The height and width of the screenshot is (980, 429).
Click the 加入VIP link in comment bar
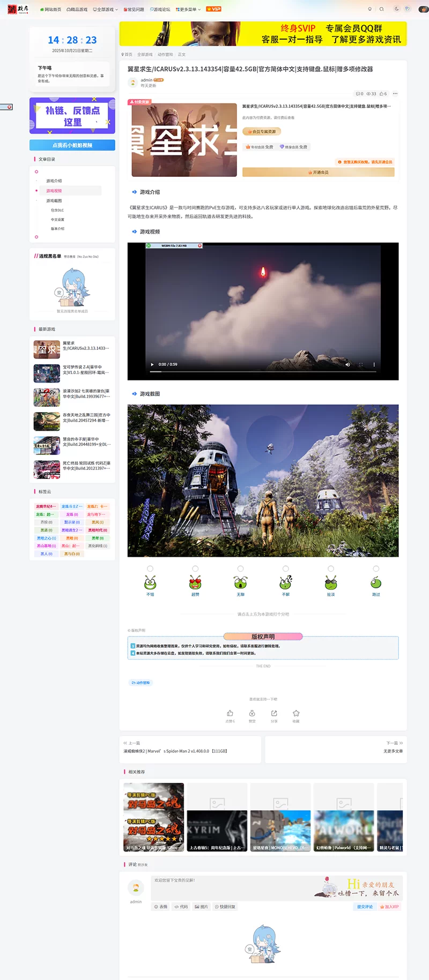pos(390,907)
